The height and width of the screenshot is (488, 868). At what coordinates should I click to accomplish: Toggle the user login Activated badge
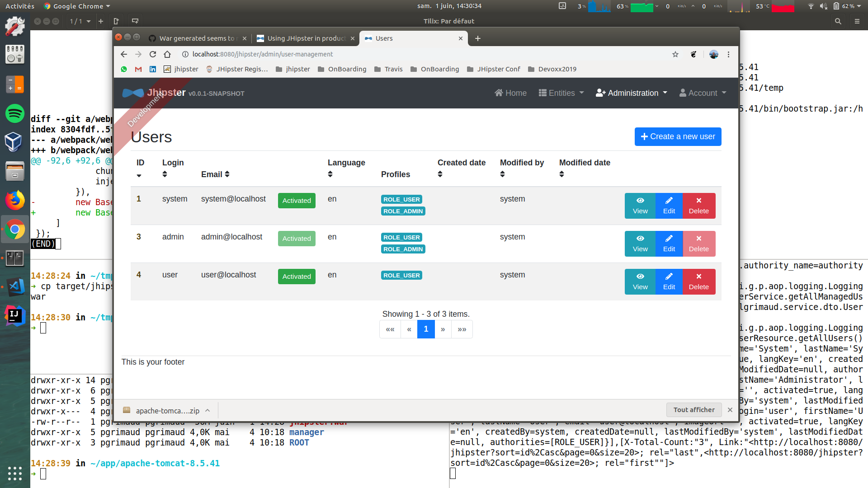[297, 277]
